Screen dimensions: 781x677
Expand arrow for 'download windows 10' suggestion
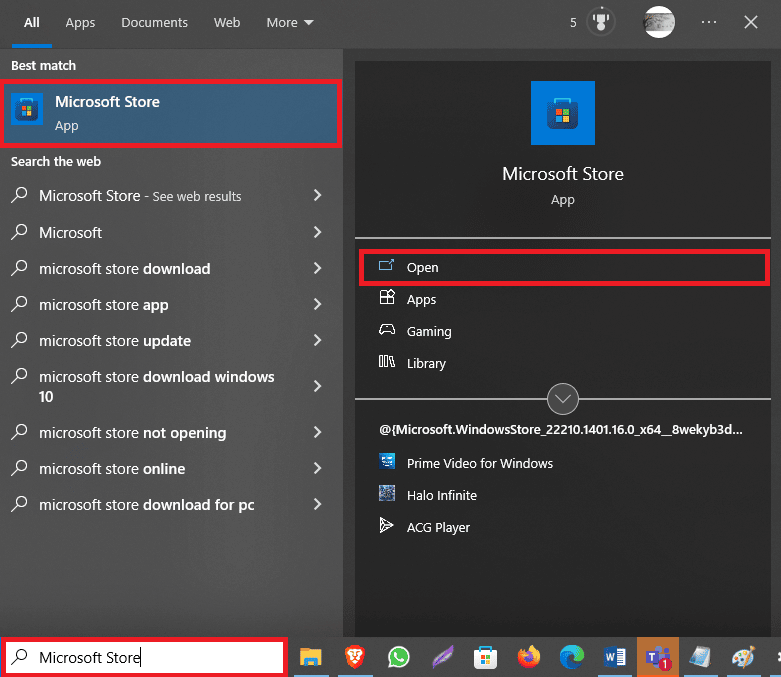(317, 386)
